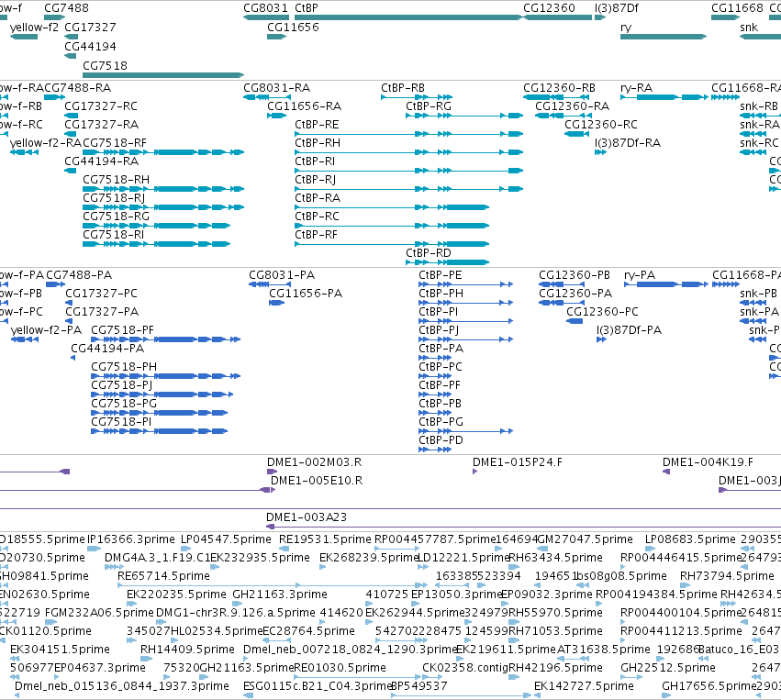Click protein ry-PA label

640,275
